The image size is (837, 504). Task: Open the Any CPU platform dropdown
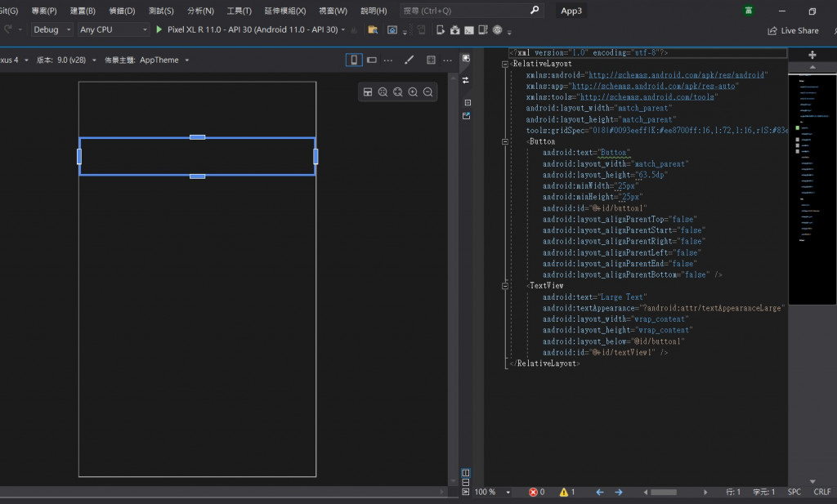[x=113, y=29]
